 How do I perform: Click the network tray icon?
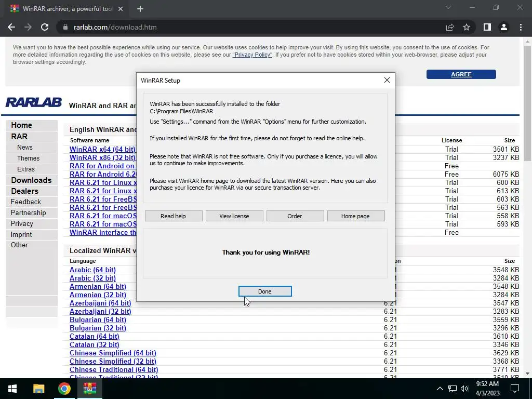click(x=453, y=389)
